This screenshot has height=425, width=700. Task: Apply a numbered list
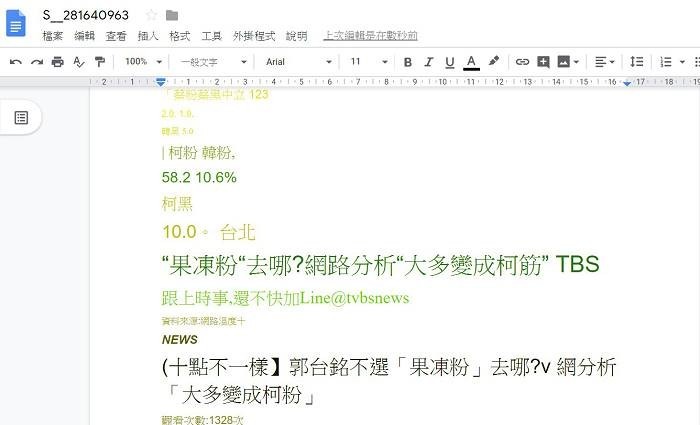click(666, 62)
